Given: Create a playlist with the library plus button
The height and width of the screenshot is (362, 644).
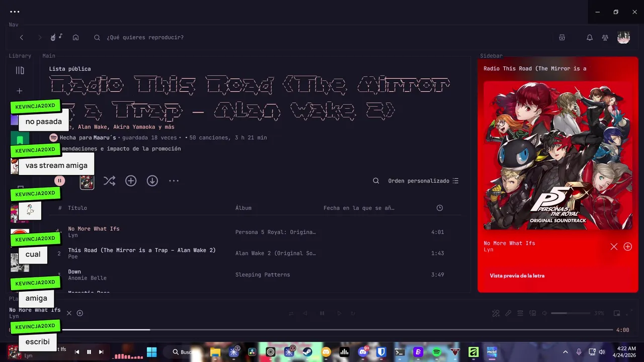Looking at the screenshot, I should click(x=20, y=91).
